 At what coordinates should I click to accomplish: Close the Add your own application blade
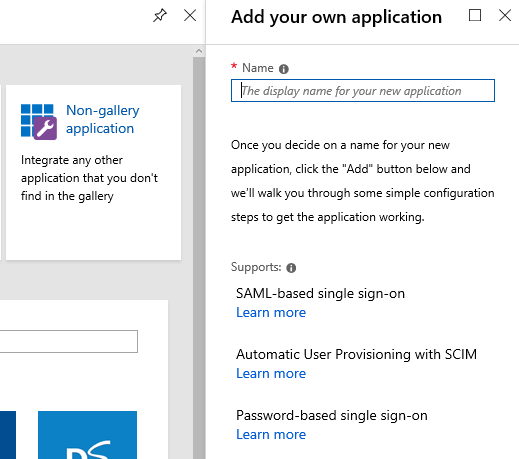coord(505,15)
